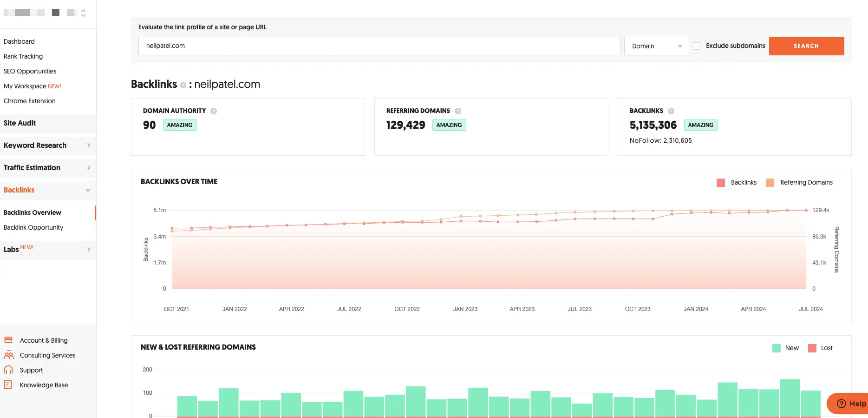The image size is (868, 418).
Task: Open Support link
Action: (31, 370)
